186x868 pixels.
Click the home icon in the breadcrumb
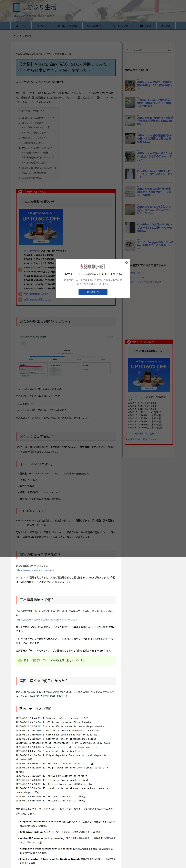14,36
